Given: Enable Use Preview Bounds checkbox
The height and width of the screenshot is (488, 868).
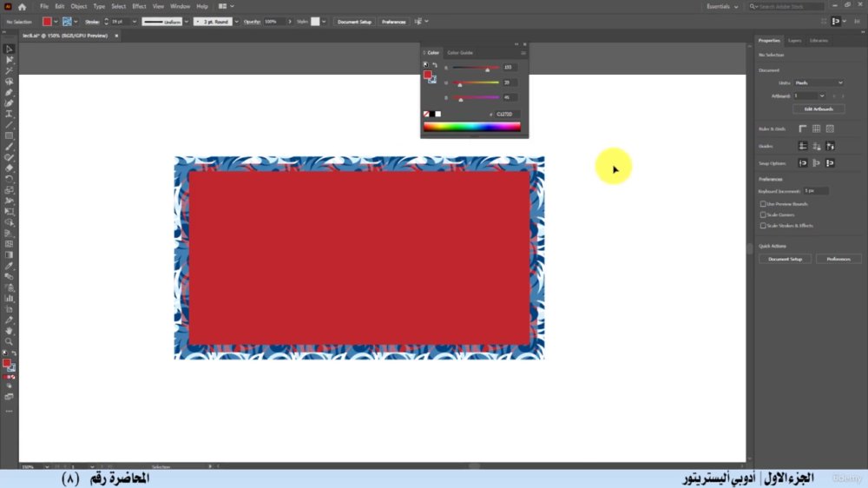Looking at the screenshot, I should click(x=763, y=204).
